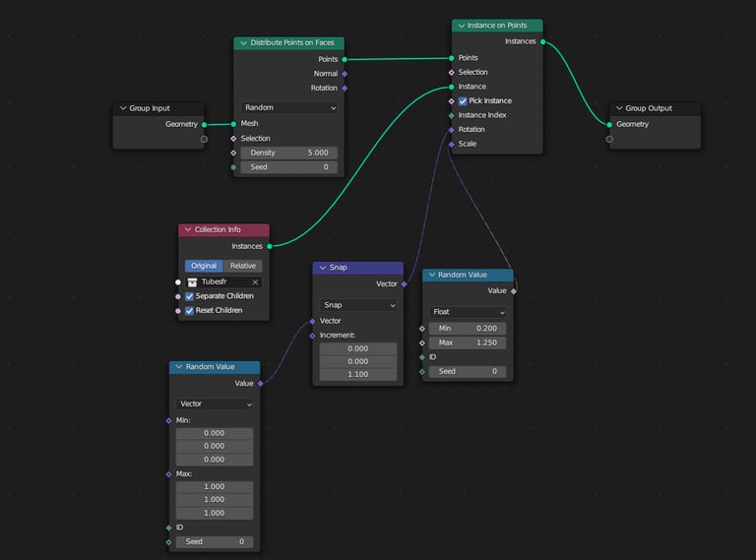The height and width of the screenshot is (560, 756).
Task: Toggle the Pick Instance checkbox
Action: coord(463,100)
